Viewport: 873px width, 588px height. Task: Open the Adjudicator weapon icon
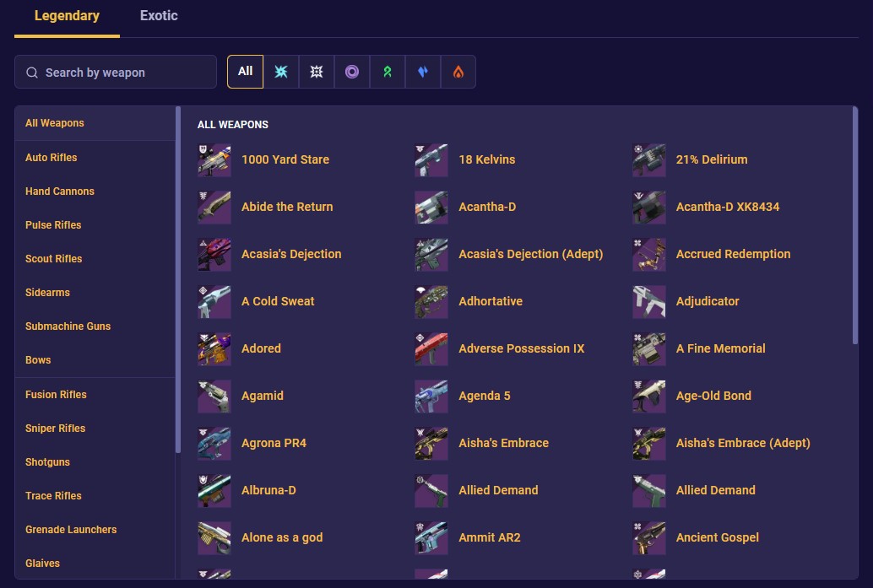[649, 302]
